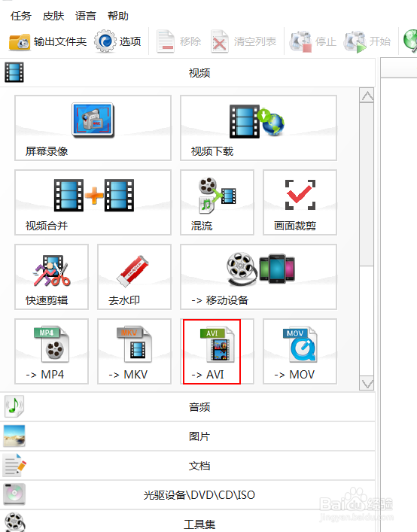This screenshot has width=417, height=532.
Task: Click the 开始 start toolbar button
Action: pos(367,41)
